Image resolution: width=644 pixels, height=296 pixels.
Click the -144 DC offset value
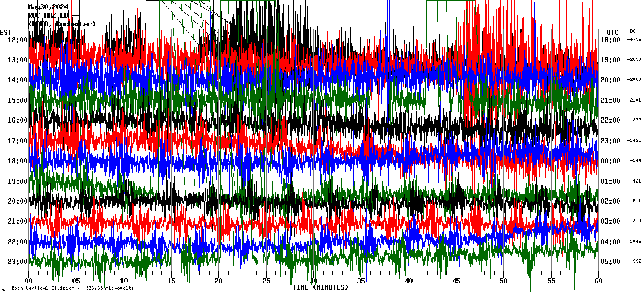coord(636,161)
